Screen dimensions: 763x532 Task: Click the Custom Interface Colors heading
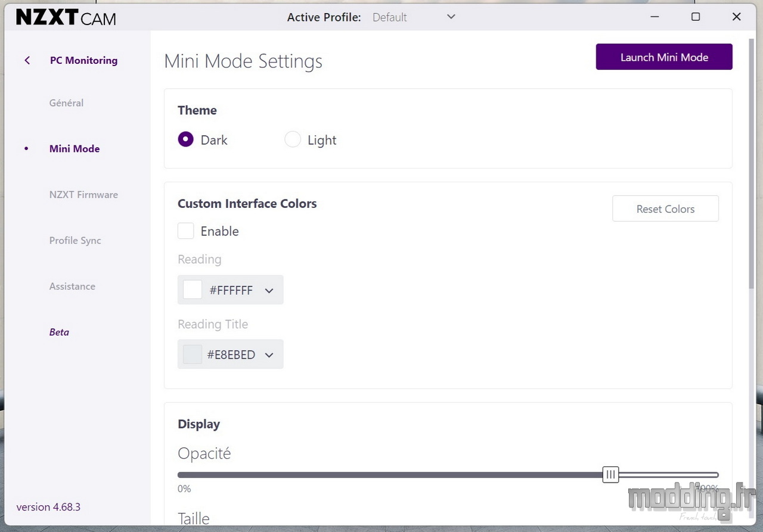click(247, 204)
